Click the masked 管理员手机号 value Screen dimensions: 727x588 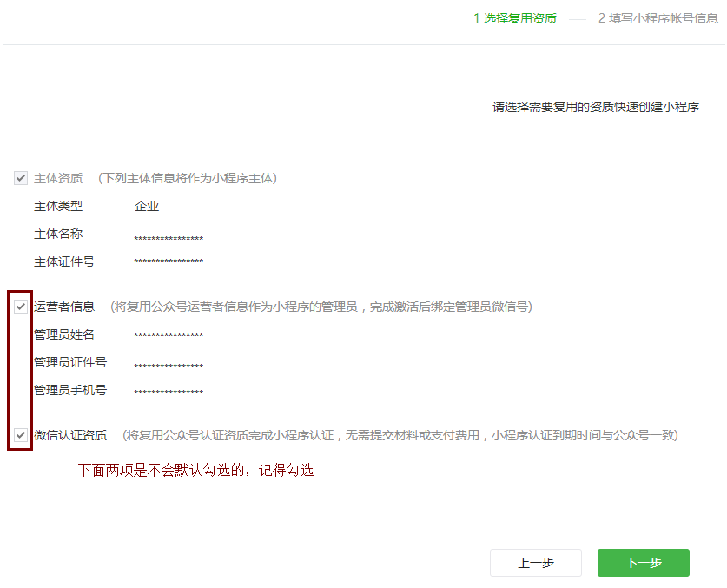pyautogui.click(x=168, y=390)
